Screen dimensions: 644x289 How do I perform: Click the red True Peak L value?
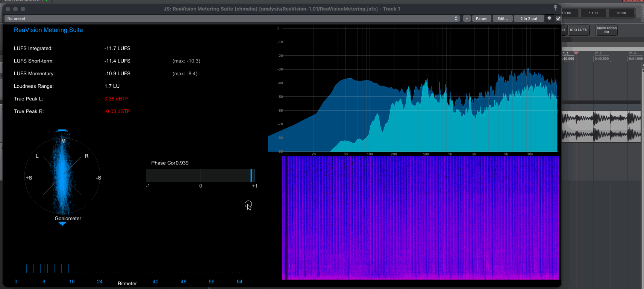117,99
